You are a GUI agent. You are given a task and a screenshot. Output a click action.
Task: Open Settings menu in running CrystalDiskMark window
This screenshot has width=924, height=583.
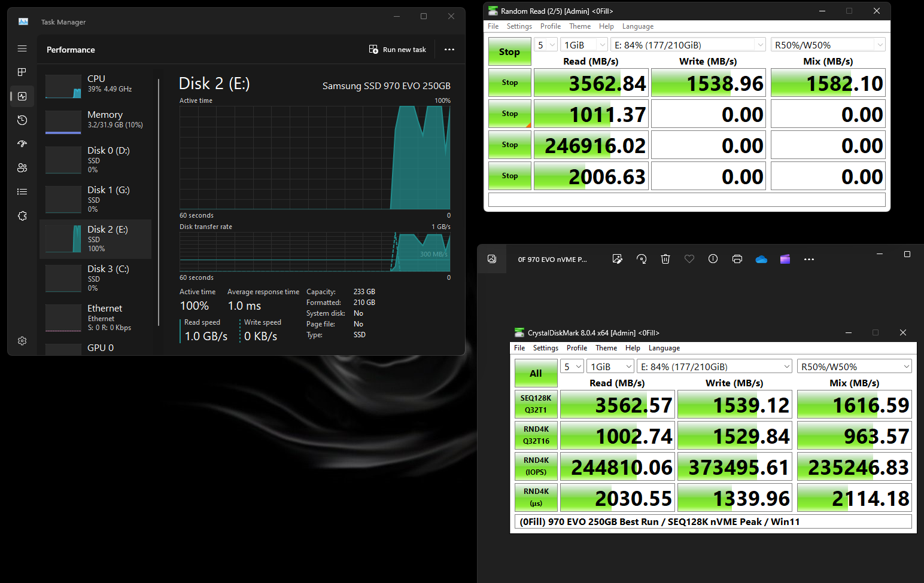519,26
